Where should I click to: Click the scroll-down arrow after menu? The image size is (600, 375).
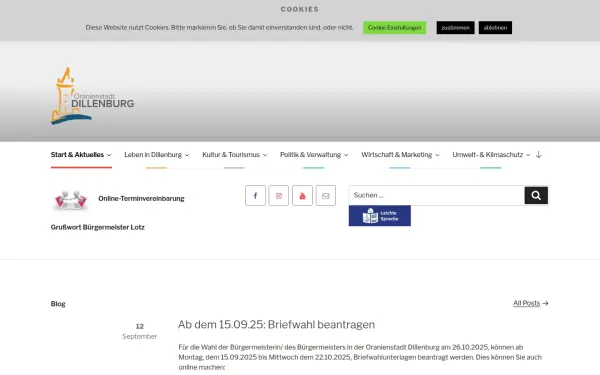[538, 155]
